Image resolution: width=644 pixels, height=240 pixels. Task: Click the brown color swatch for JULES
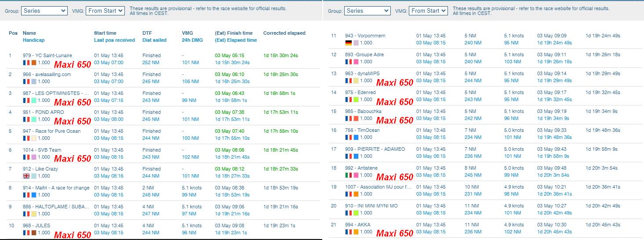pos(34,233)
